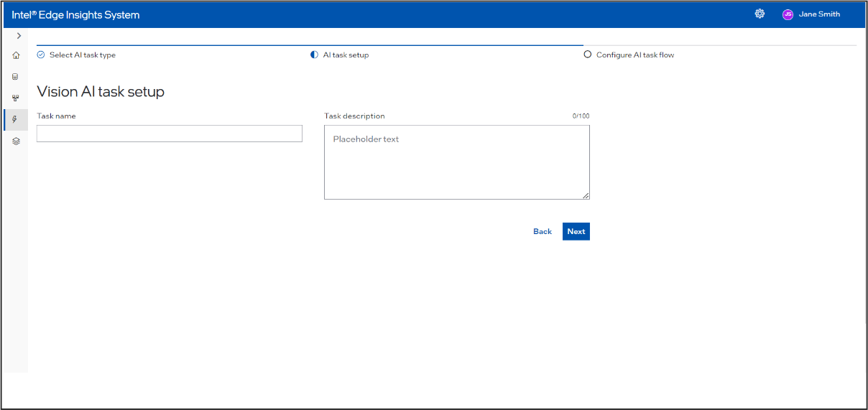This screenshot has height=410, width=868.
Task: Open settings gear in header
Action: pyautogui.click(x=759, y=14)
